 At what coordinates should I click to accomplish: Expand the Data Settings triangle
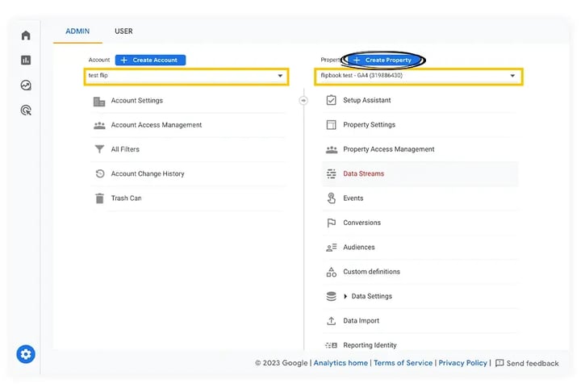coord(345,296)
